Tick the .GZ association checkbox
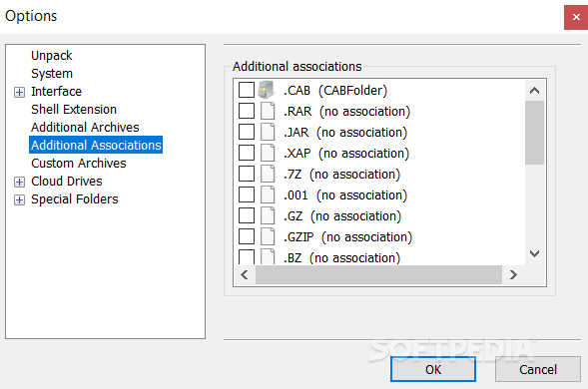This screenshot has height=389, width=588. [247, 215]
